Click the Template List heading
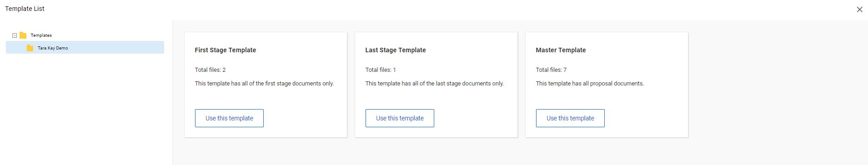The width and height of the screenshot is (868, 165). click(25, 9)
